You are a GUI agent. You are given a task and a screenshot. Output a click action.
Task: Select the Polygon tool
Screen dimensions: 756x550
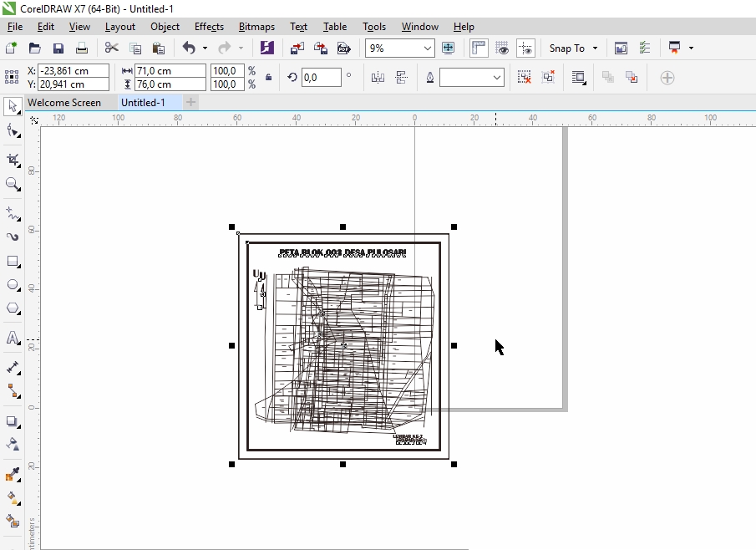tap(13, 308)
